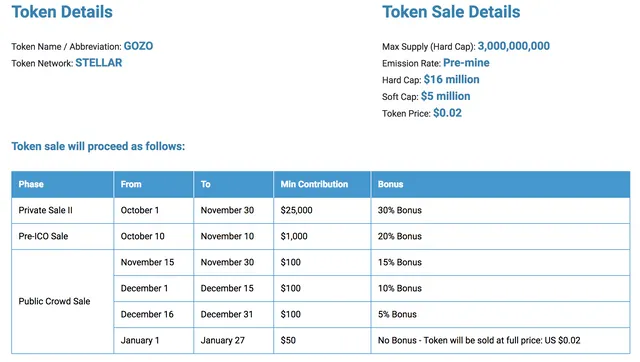Select the 15% Bonus cell
The width and height of the screenshot is (640, 362).
pos(500,262)
